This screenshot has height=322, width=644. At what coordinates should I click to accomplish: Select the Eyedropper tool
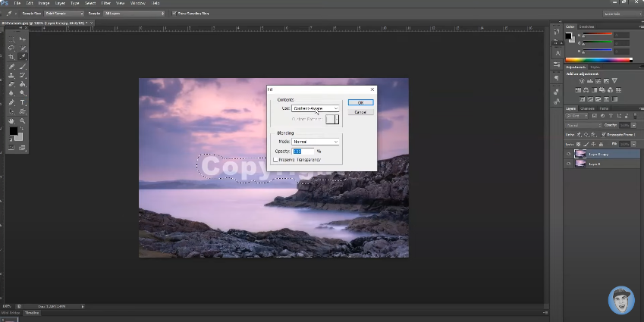click(x=23, y=56)
